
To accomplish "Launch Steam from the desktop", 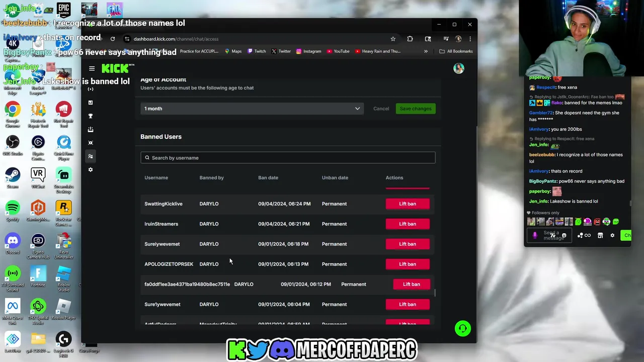I will pos(13,178).
